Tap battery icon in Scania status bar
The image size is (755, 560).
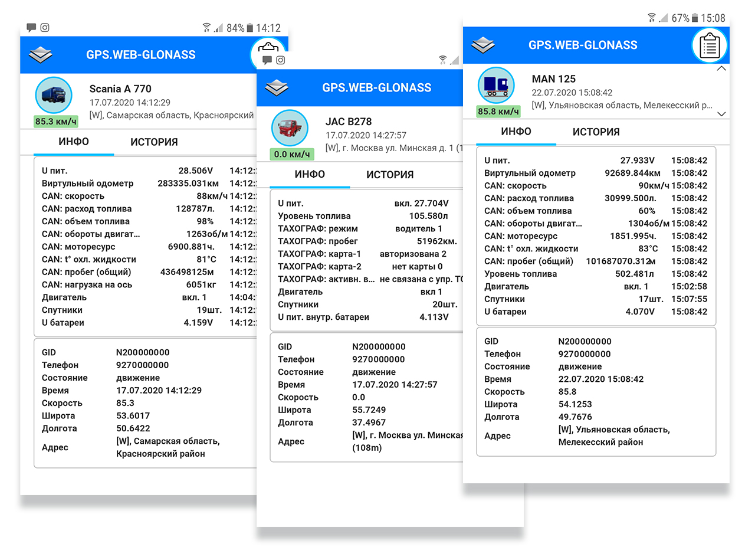click(250, 28)
